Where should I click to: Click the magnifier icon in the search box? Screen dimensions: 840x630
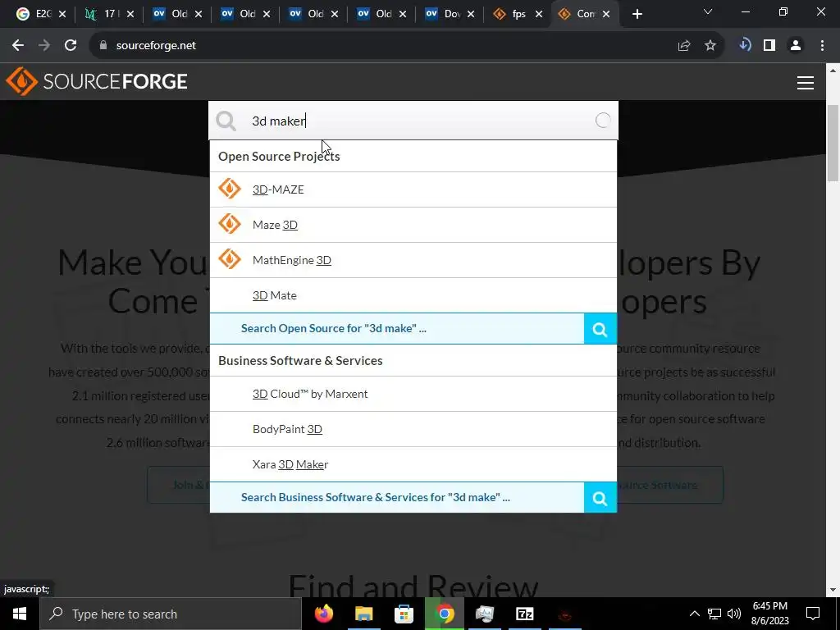coord(226,121)
